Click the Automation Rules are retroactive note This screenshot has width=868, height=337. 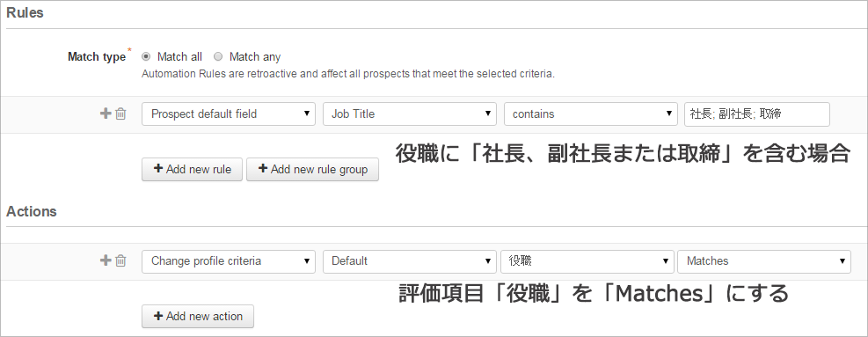[347, 74]
